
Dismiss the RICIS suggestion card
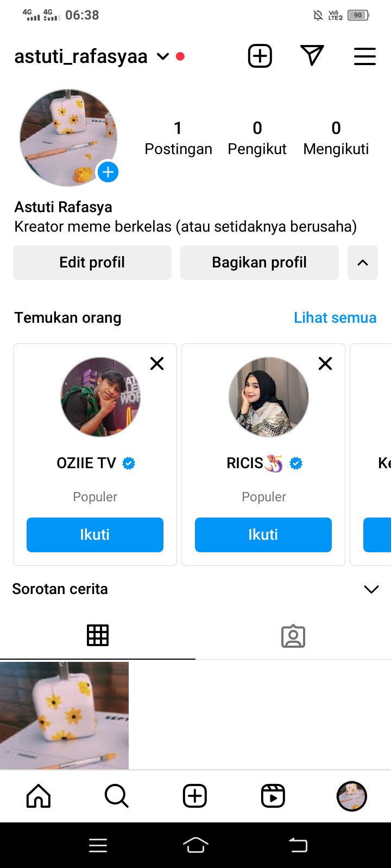pos(325,363)
